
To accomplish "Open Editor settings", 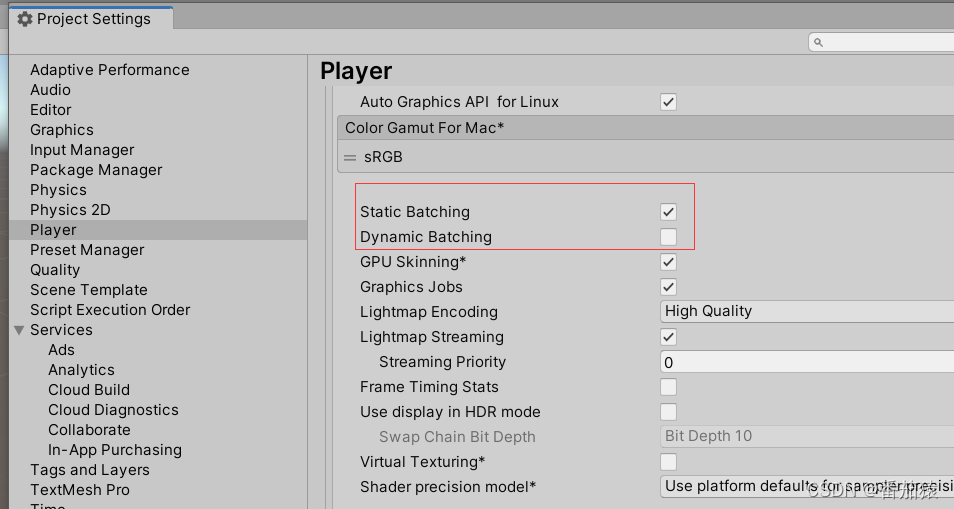I will coord(50,110).
